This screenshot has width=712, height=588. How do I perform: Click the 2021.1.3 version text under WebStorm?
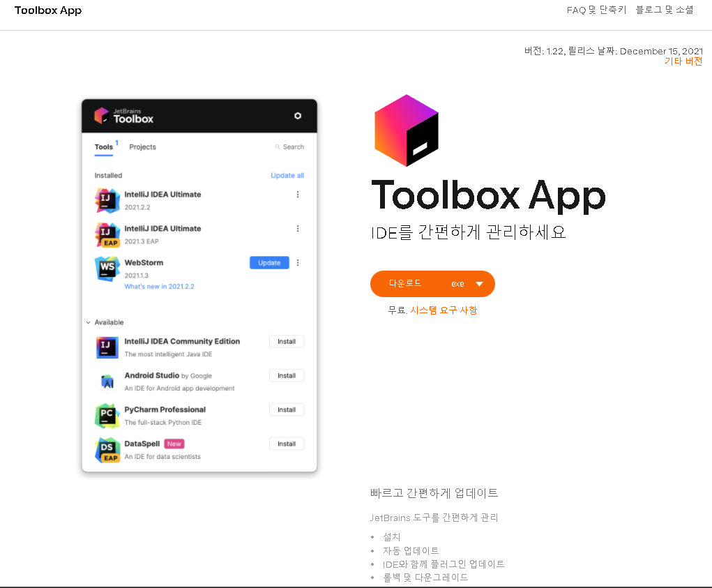[137, 276]
